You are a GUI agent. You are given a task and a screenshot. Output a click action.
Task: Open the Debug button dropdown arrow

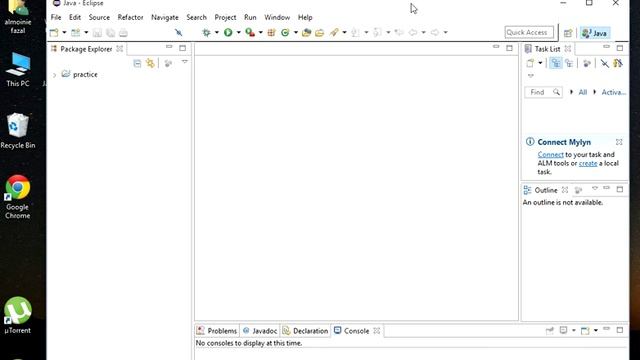pos(217,33)
